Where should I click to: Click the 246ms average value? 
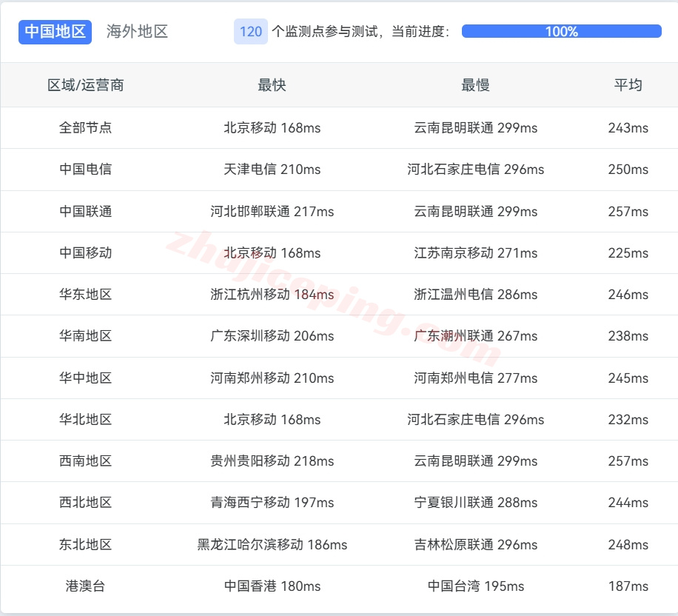[x=628, y=294]
